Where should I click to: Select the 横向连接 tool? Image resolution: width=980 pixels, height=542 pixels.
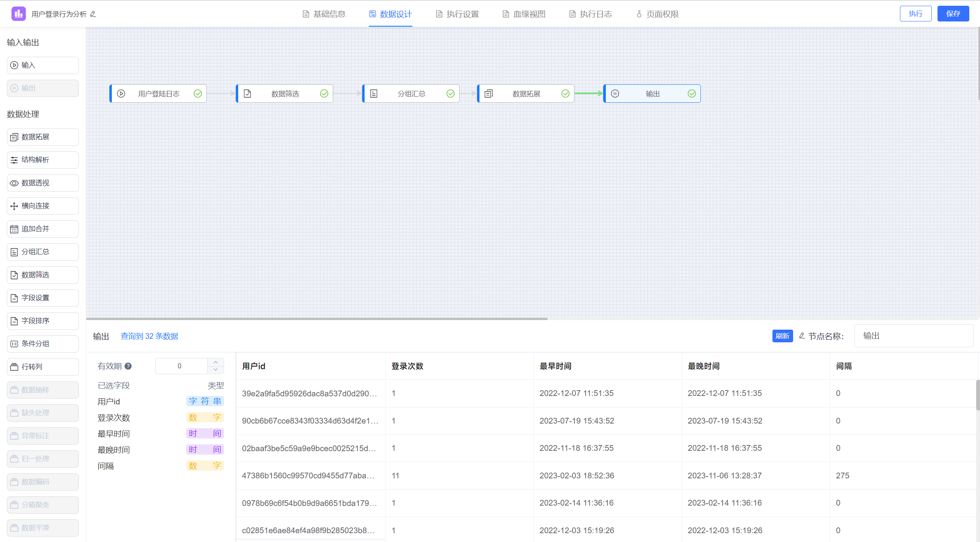tap(42, 206)
